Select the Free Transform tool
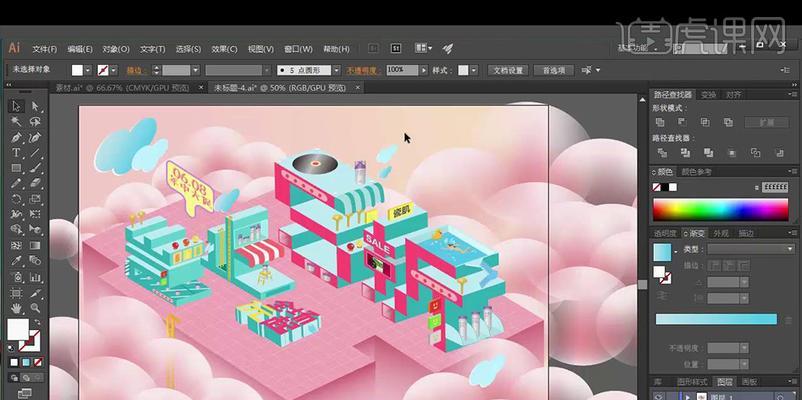This screenshot has width=802, height=400. pyautogui.click(x=35, y=214)
